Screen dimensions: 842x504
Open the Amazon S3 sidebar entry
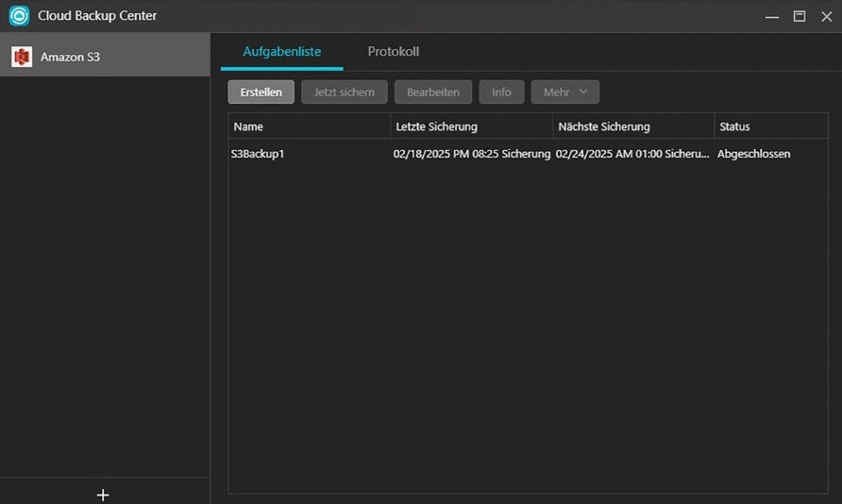pyautogui.click(x=105, y=55)
